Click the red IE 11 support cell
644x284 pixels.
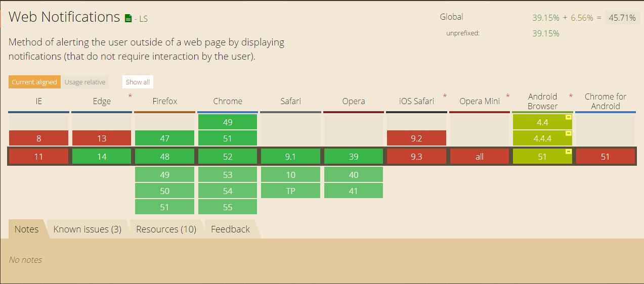(38, 157)
